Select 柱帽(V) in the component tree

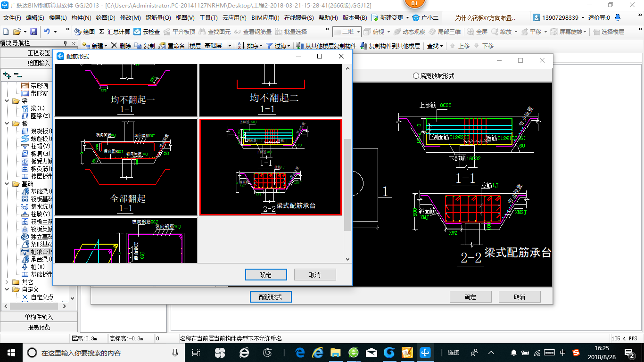tap(37, 146)
